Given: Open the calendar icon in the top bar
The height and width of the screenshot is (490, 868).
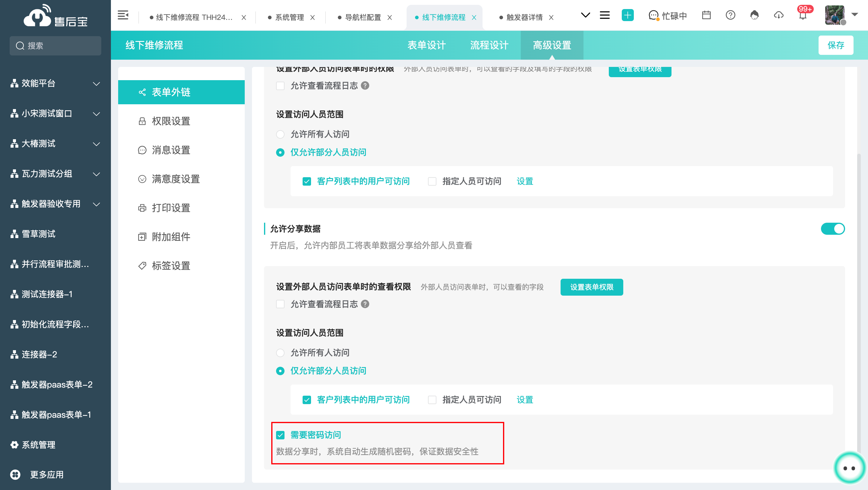Looking at the screenshot, I should pyautogui.click(x=706, y=15).
